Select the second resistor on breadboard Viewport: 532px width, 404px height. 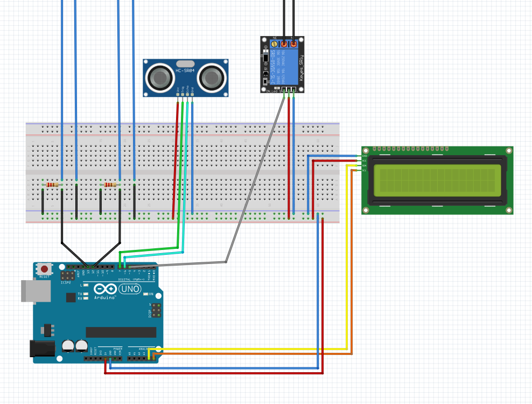click(110, 185)
